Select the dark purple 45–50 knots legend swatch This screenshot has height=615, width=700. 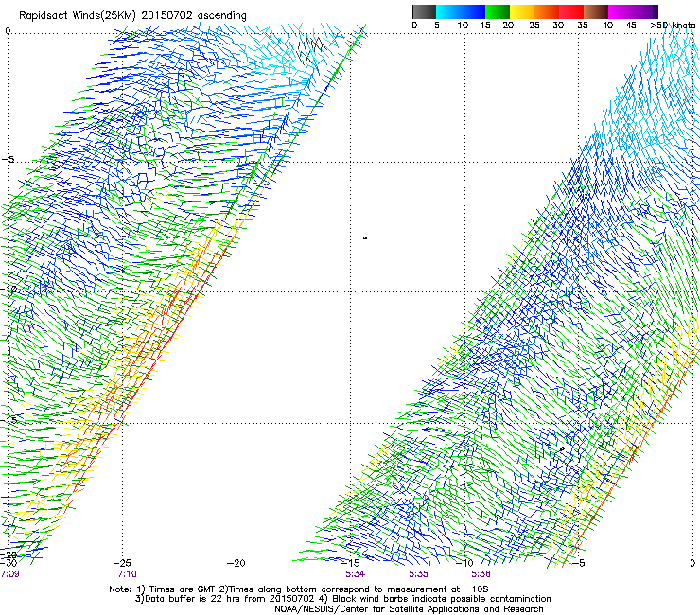pos(645,11)
